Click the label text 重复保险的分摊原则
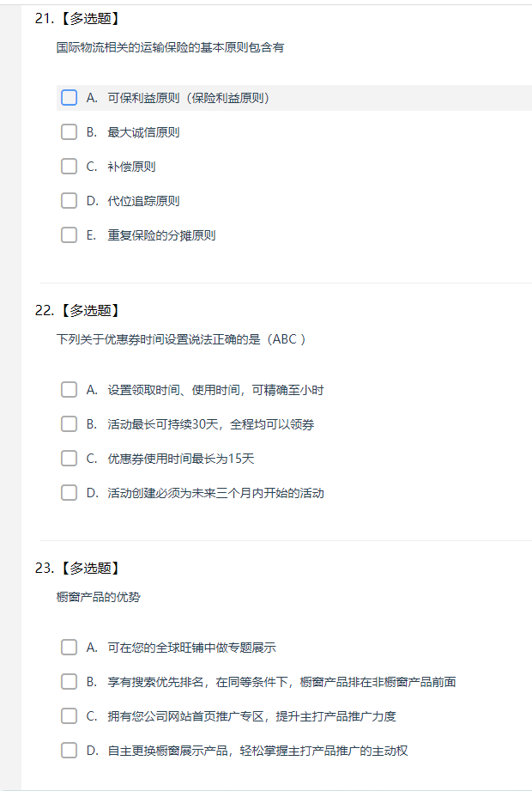The width and height of the screenshot is (532, 791). (161, 235)
